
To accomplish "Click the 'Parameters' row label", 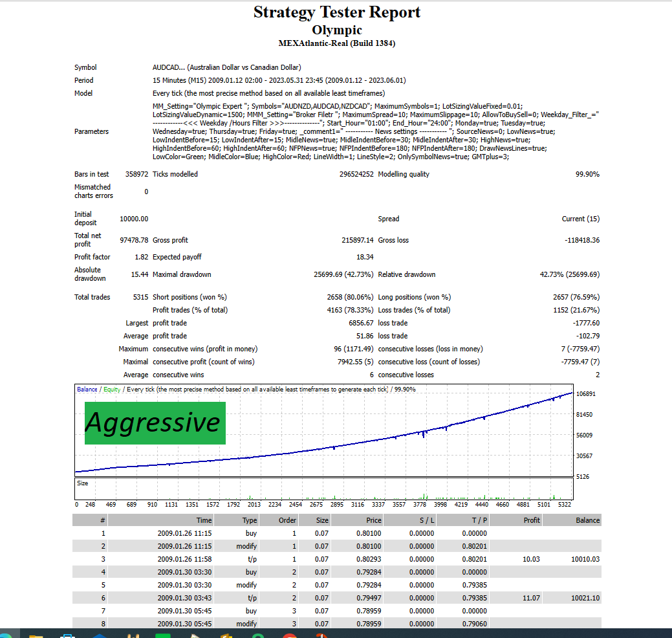I will coord(91,131).
